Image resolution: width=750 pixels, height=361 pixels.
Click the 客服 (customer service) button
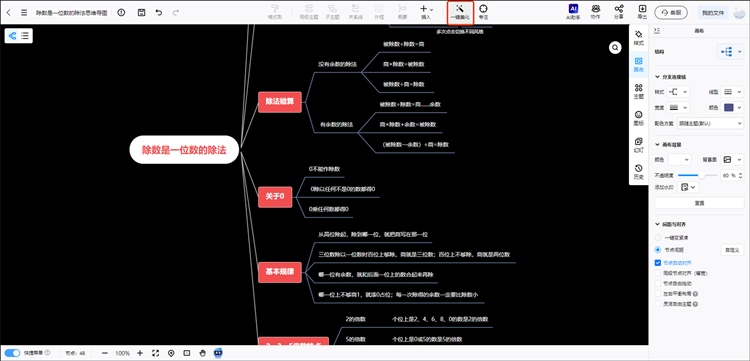click(x=671, y=12)
